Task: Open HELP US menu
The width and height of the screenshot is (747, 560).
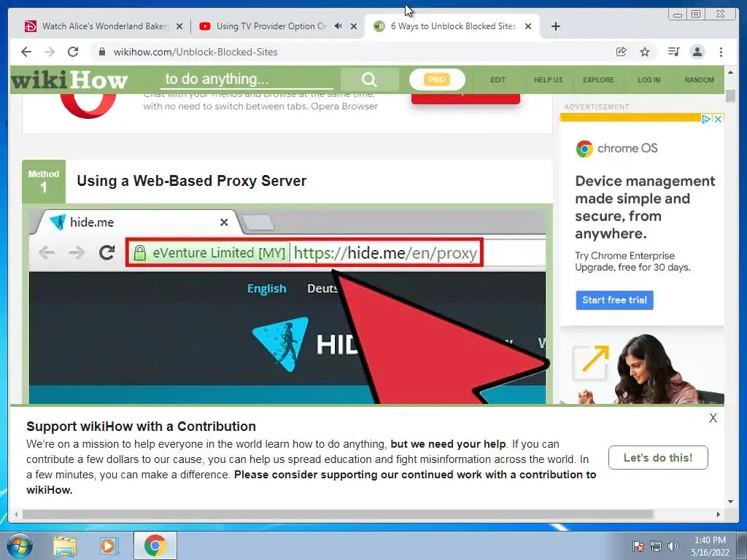Action: tap(549, 80)
